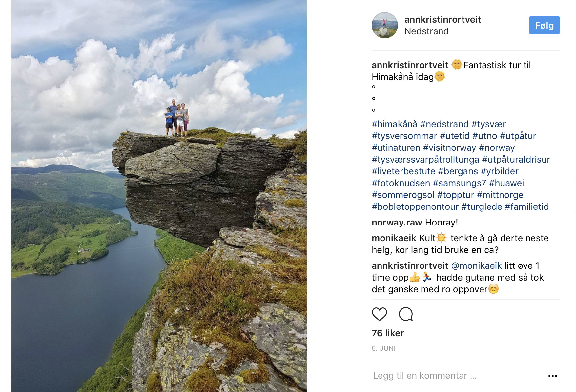Open the Nedstrand location link
The width and height of the screenshot is (576, 392).
pyautogui.click(x=426, y=31)
